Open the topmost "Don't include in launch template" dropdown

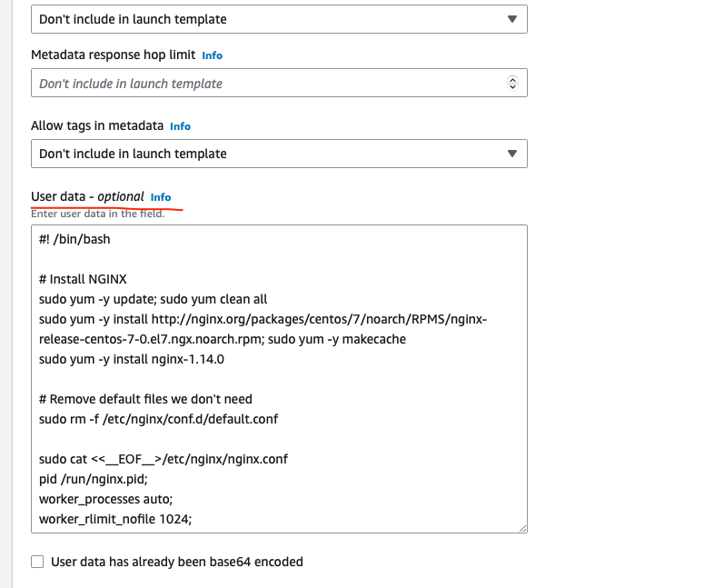279,19
